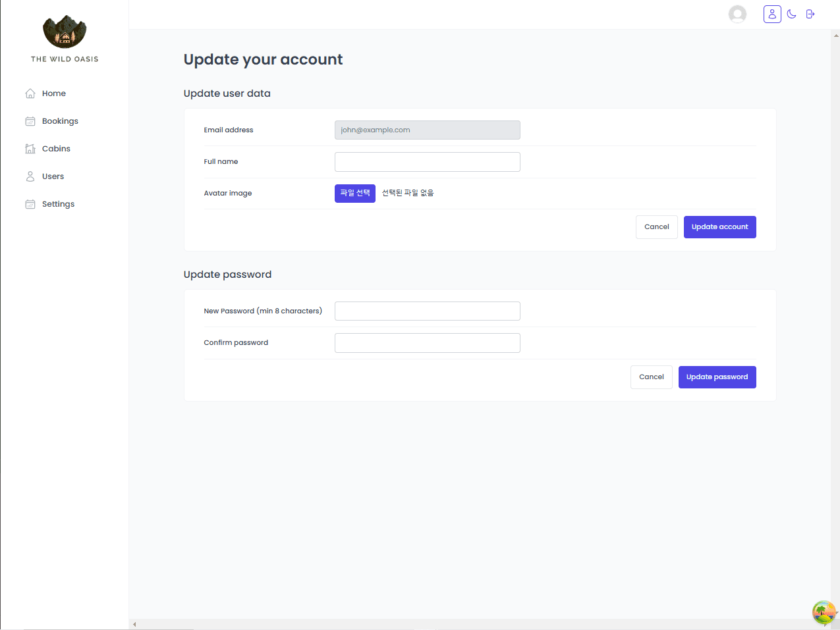The height and width of the screenshot is (630, 840).
Task: Open account page via user icon in header
Action: (x=772, y=14)
